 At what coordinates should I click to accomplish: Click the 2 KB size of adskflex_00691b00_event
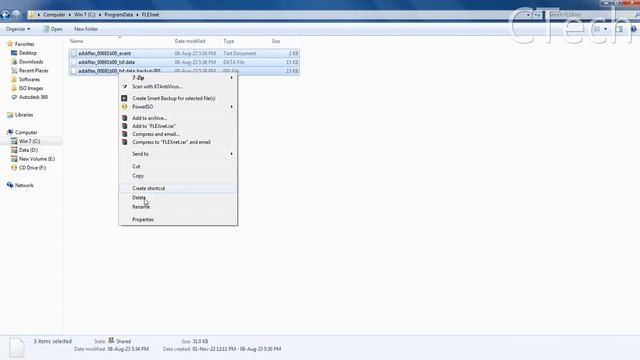(293, 53)
